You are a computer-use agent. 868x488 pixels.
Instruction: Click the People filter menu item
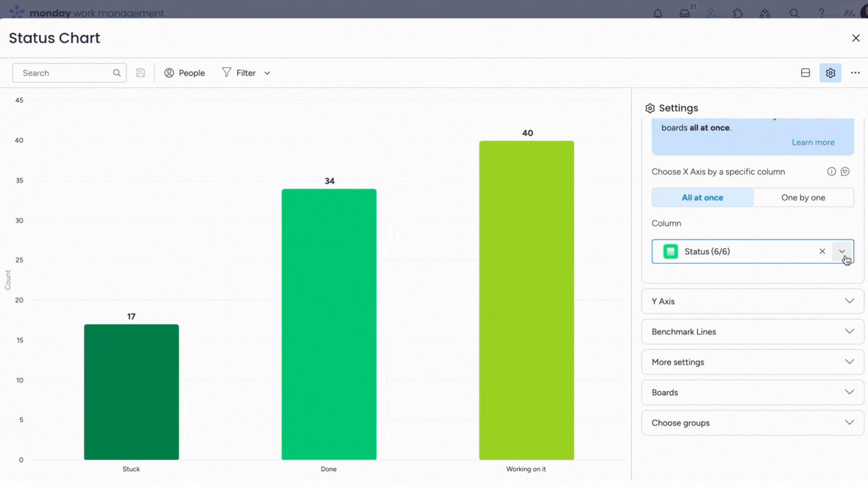[185, 73]
